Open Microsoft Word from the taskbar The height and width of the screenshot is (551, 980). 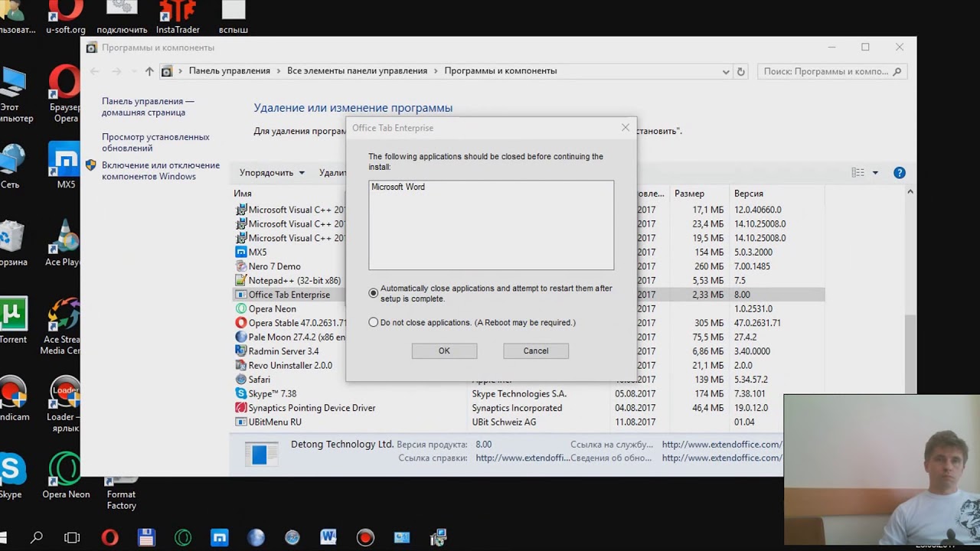[328, 537]
